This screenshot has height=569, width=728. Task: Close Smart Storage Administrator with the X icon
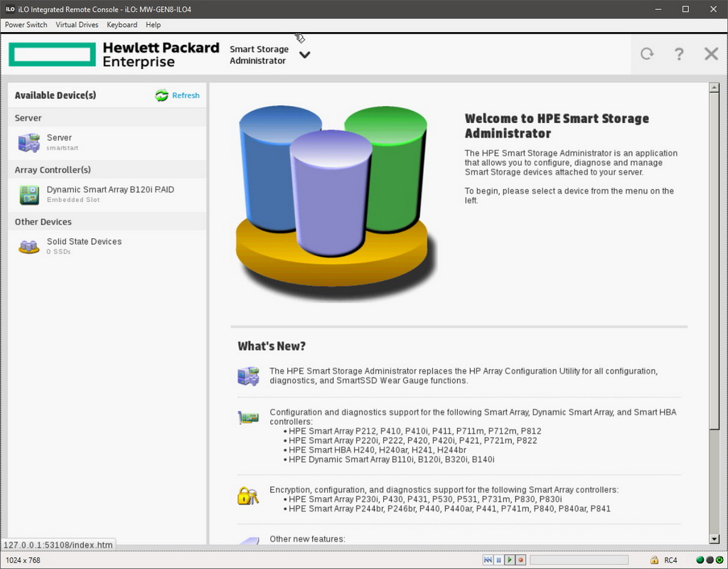[711, 54]
